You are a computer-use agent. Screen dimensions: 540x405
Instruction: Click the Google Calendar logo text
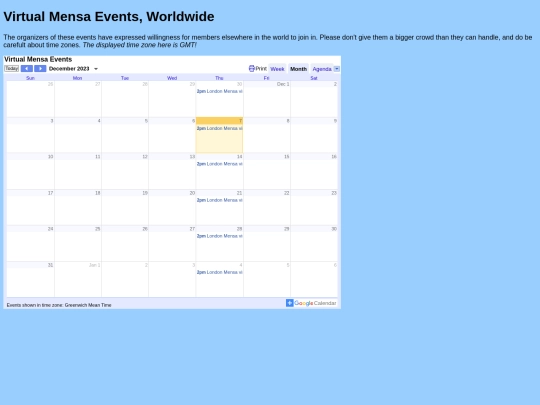(315, 303)
